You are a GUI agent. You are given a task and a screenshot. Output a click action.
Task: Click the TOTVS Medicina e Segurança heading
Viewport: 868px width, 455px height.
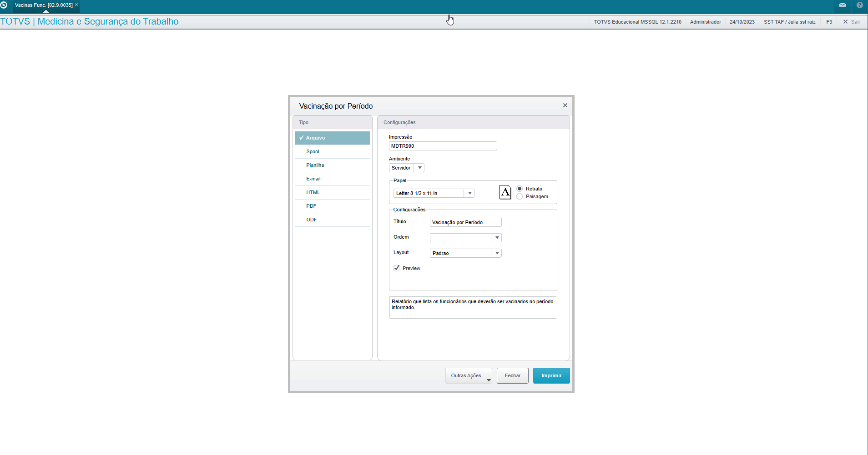pyautogui.click(x=90, y=21)
